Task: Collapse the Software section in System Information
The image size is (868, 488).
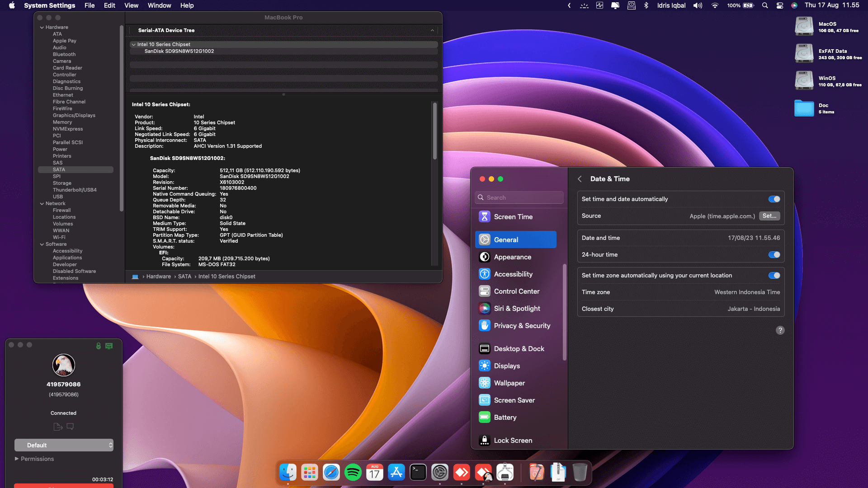Action: [42, 244]
